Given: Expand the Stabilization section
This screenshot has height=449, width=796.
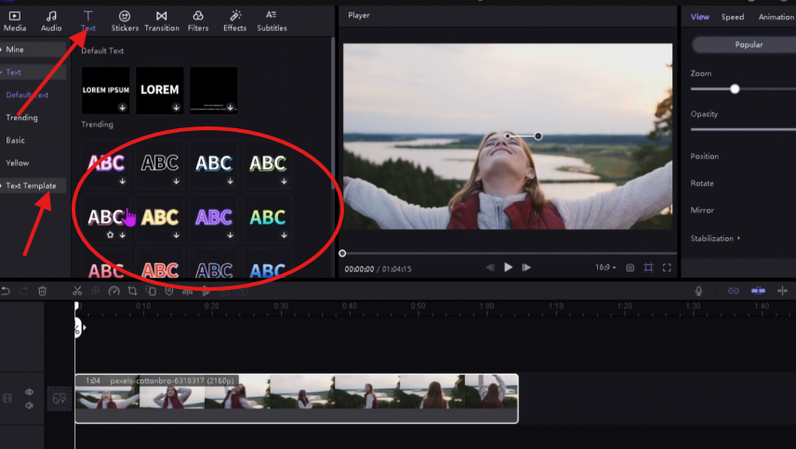Looking at the screenshot, I should [715, 238].
